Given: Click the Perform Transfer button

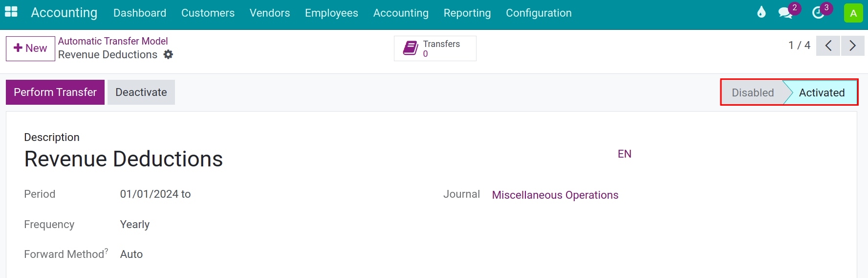Looking at the screenshot, I should tap(55, 92).
